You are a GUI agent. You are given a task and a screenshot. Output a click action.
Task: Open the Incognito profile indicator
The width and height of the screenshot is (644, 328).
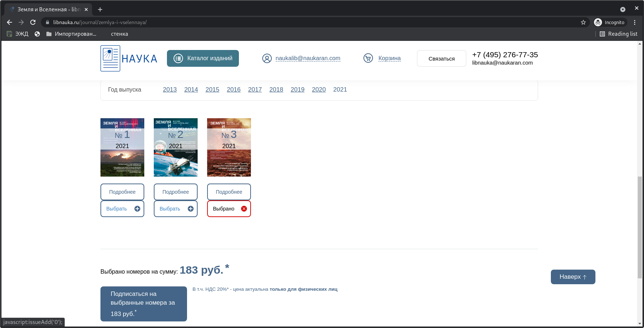(x=610, y=22)
